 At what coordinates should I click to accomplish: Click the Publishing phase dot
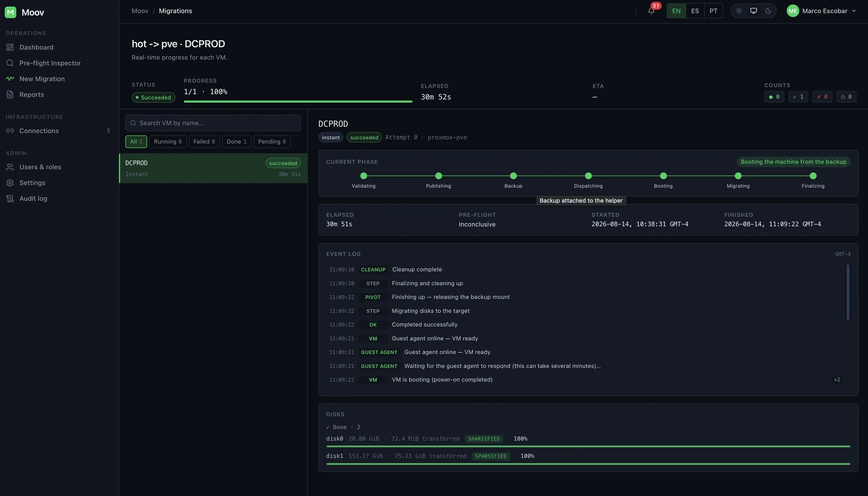tap(439, 176)
